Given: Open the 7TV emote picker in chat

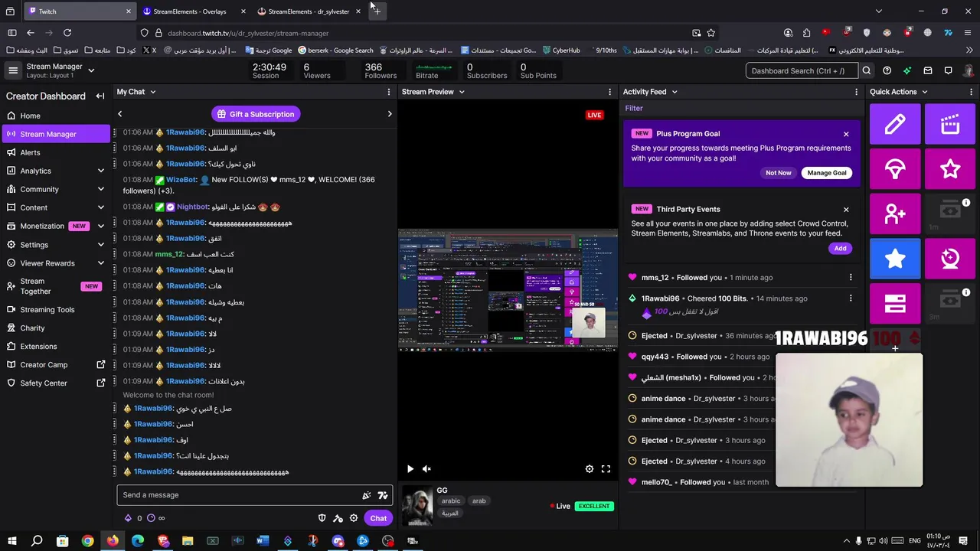Looking at the screenshot, I should (x=383, y=495).
